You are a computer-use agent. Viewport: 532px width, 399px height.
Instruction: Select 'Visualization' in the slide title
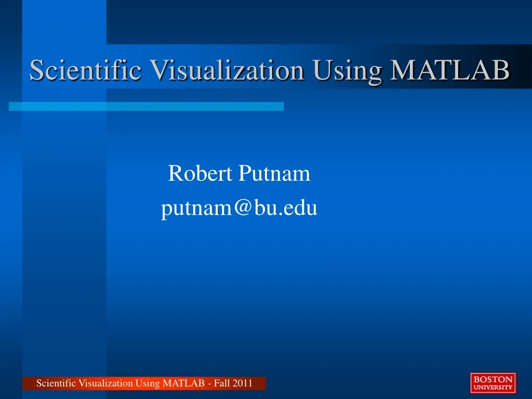coord(227,70)
